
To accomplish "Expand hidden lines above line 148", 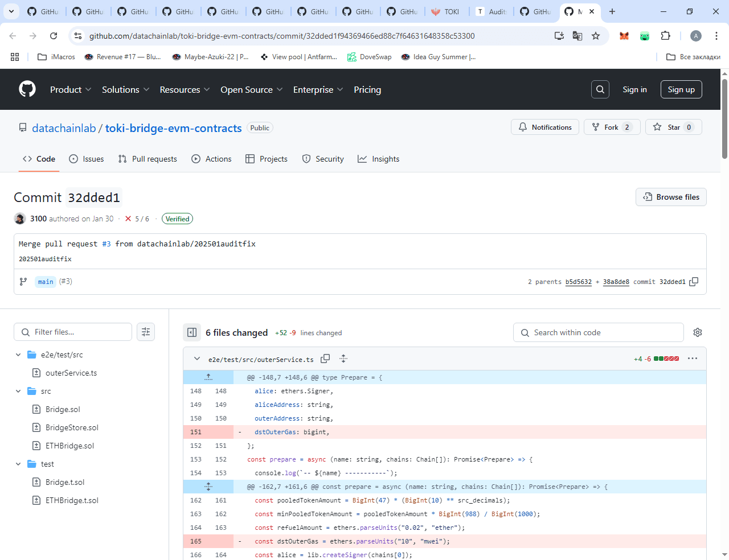I will 208,377.
